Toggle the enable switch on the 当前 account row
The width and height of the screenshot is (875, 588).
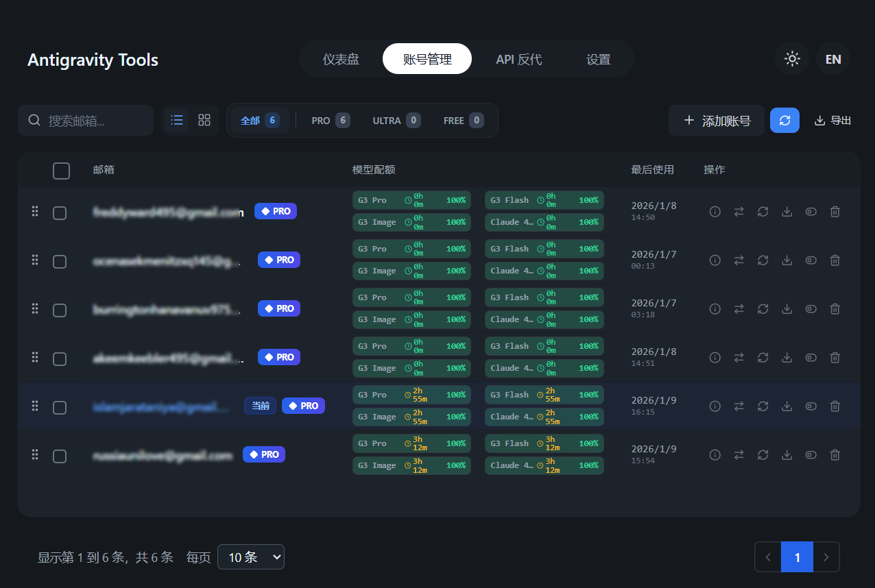click(x=811, y=406)
